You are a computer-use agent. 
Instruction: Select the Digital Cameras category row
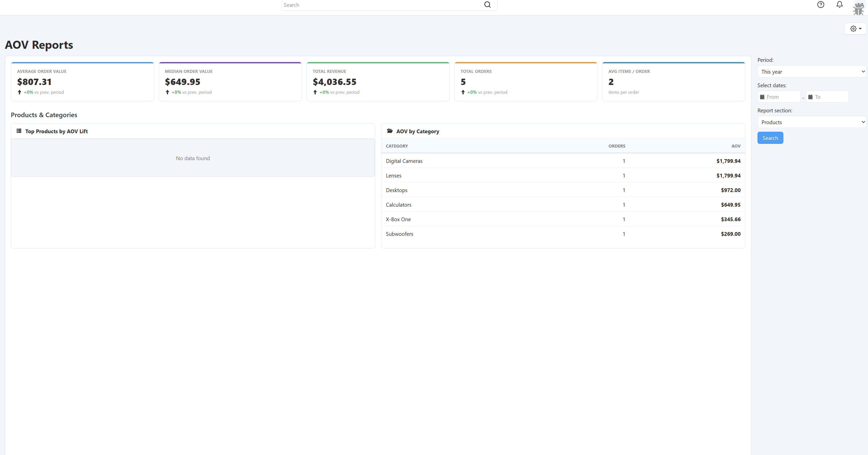(x=404, y=161)
